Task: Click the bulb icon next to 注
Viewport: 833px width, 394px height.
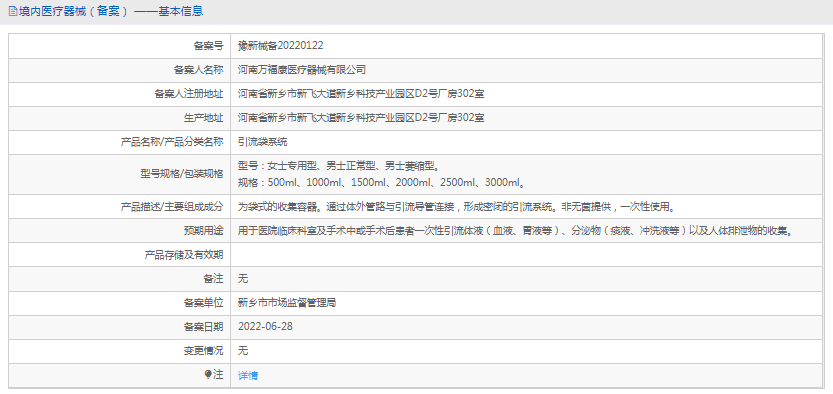Action: point(208,375)
